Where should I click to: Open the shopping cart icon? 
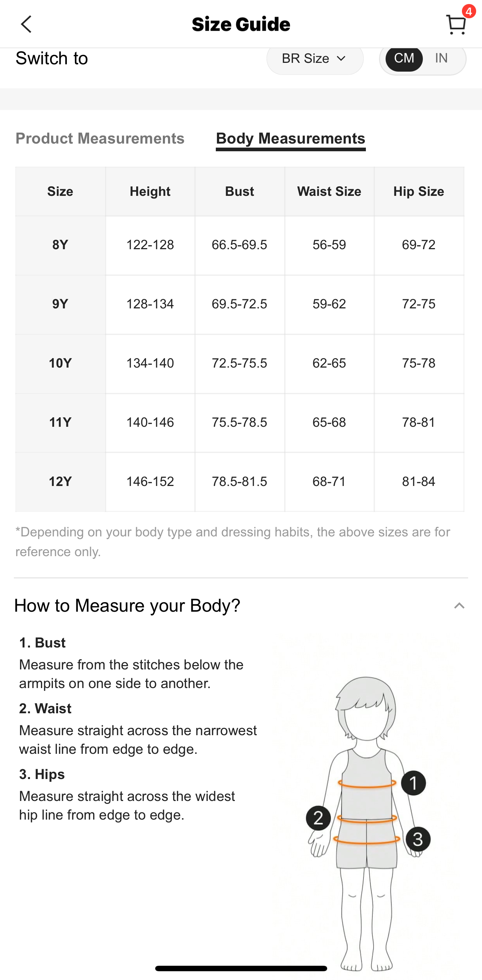(455, 25)
